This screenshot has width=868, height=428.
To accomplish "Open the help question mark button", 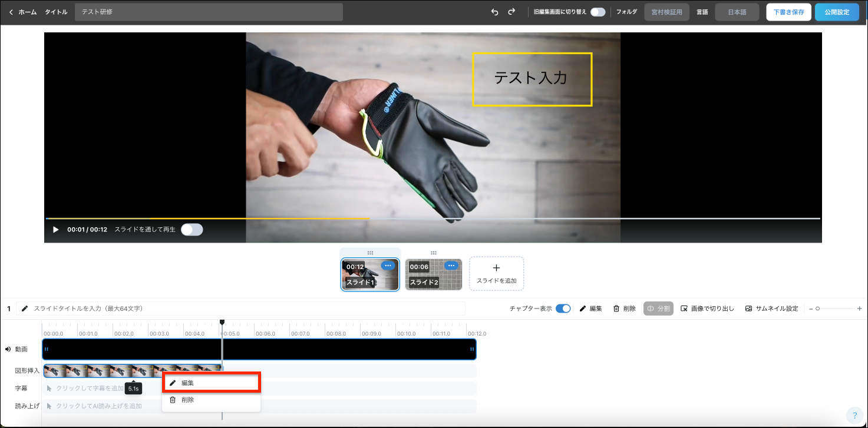I will pyautogui.click(x=854, y=414).
